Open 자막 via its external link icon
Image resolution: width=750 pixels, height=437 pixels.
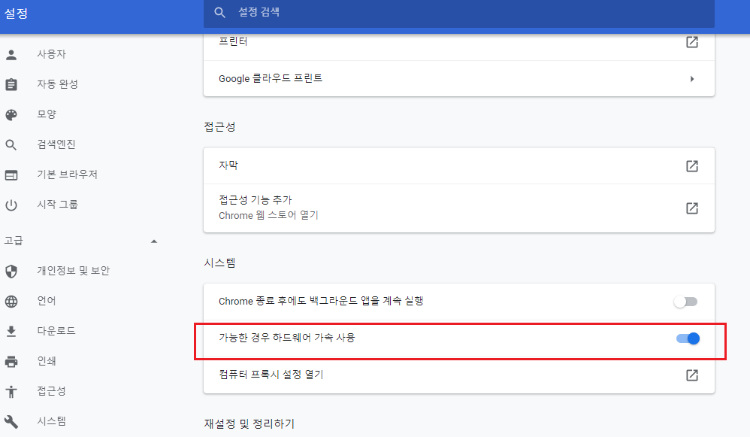click(691, 165)
